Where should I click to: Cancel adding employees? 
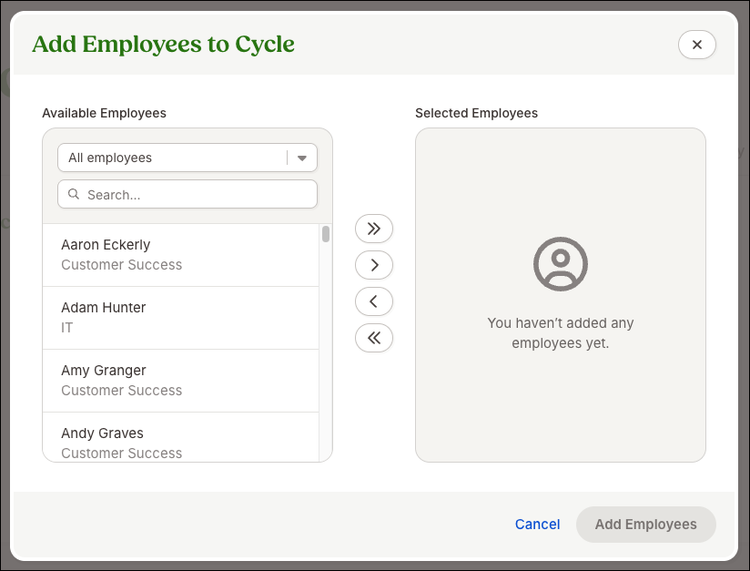(537, 524)
